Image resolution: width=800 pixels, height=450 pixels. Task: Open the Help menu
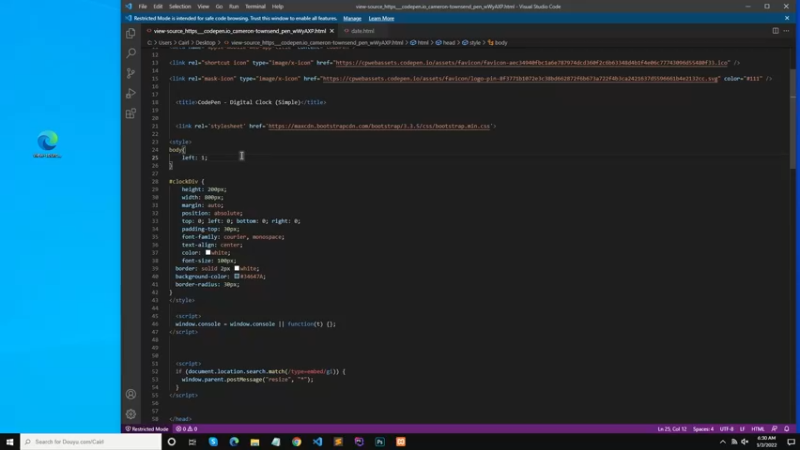pos(278,7)
